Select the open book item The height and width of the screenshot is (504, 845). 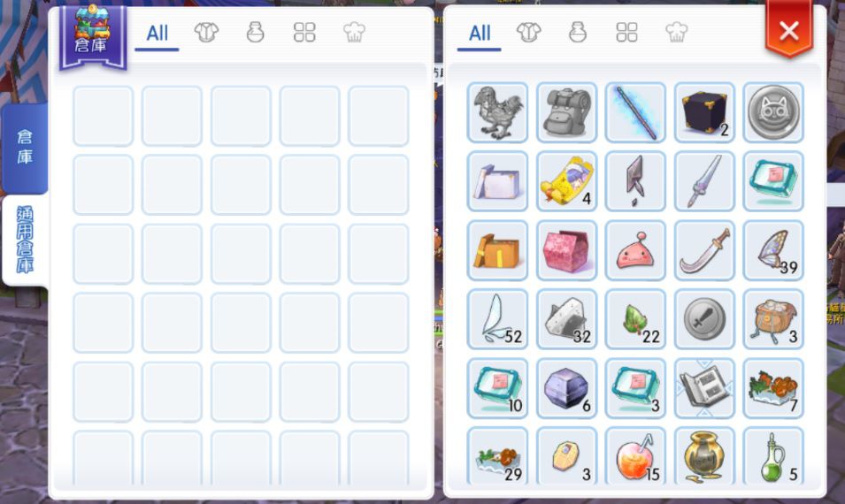point(704,388)
